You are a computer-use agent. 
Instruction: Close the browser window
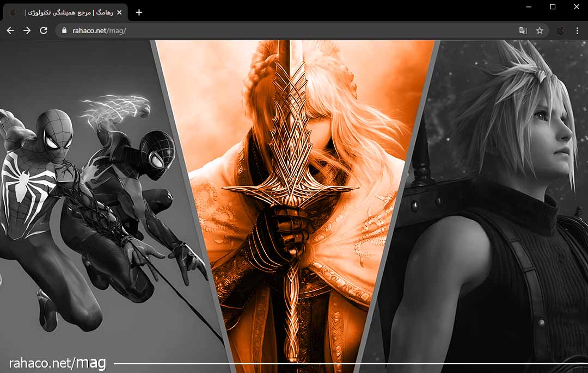click(x=576, y=7)
